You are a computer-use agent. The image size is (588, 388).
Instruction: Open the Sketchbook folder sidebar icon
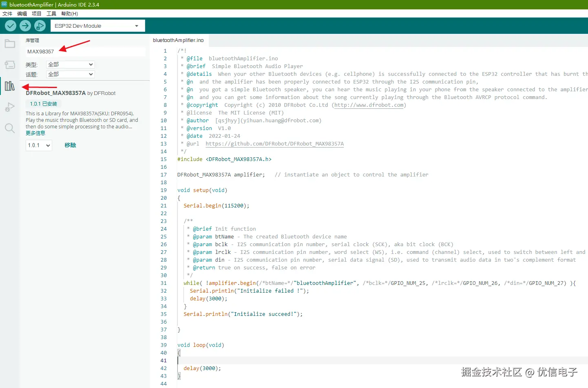[x=10, y=44]
